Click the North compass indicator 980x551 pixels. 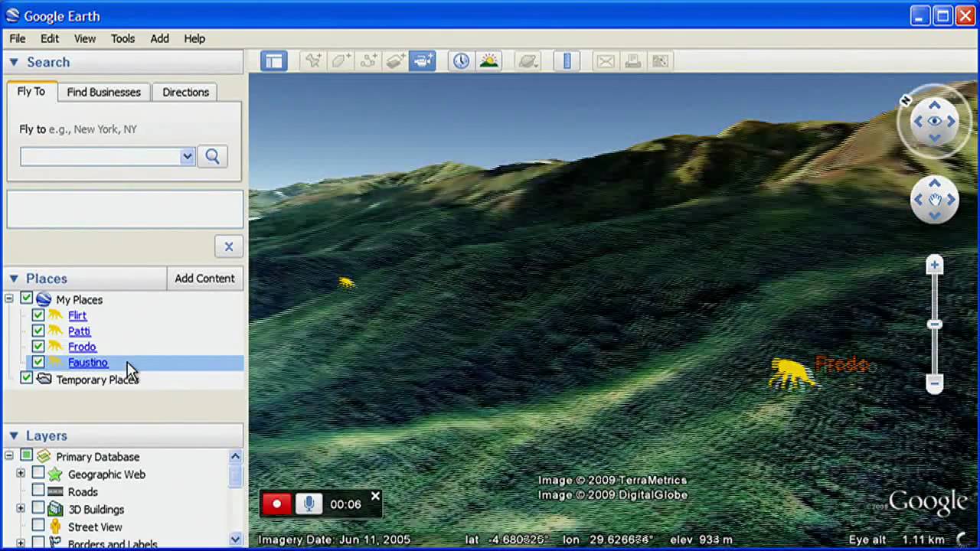coord(906,100)
